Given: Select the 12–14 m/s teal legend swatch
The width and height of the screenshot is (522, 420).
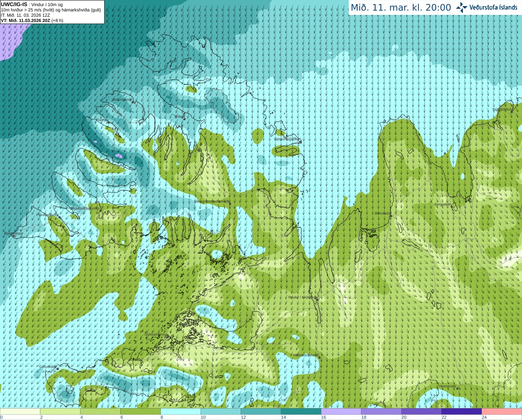Looking at the screenshot, I should tap(261, 411).
